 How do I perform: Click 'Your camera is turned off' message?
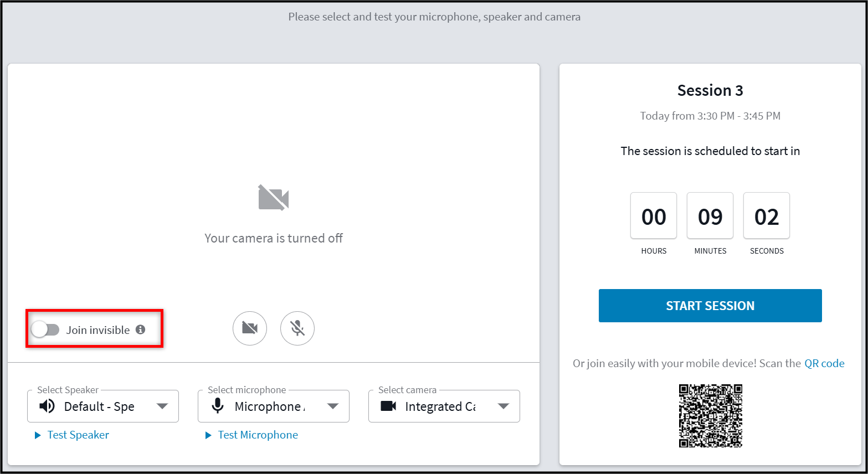pyautogui.click(x=274, y=238)
